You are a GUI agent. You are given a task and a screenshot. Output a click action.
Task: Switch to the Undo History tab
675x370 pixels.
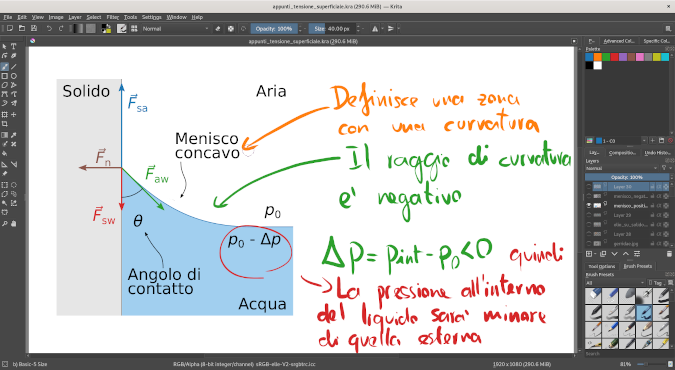coord(655,153)
